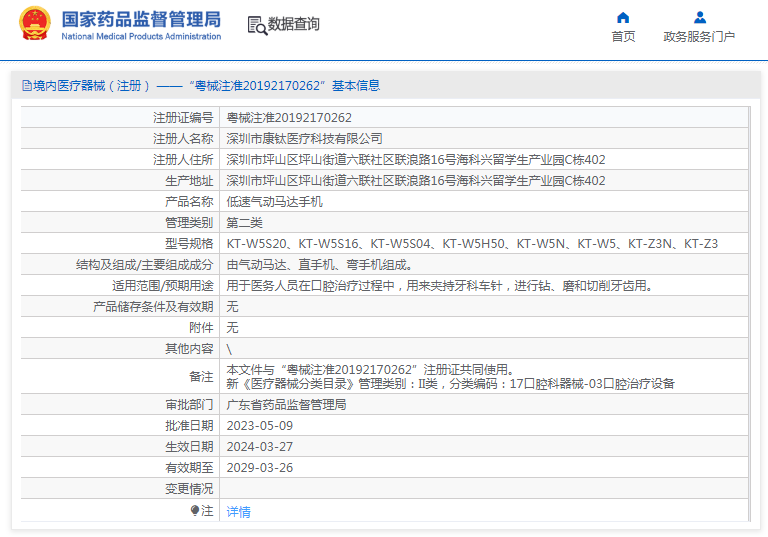The height and width of the screenshot is (537, 768).
Task: Click remark line 本文件与...注册证共同使用
Action: click(x=370, y=370)
